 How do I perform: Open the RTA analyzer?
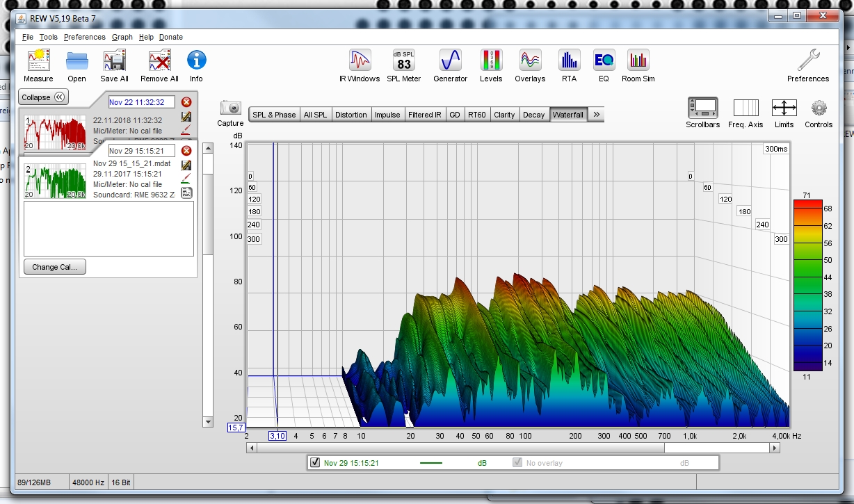569,60
